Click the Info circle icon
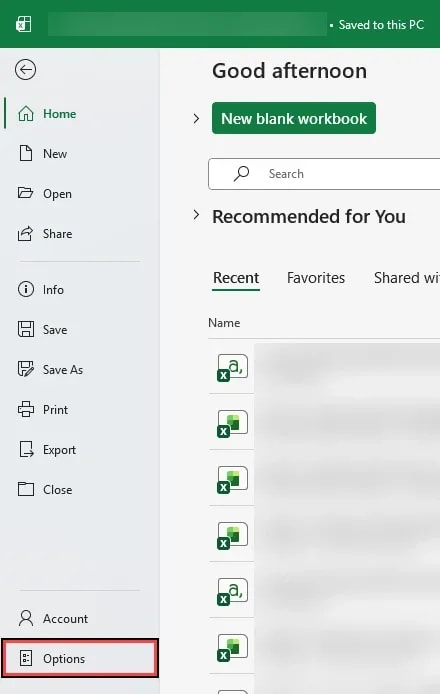Image resolution: width=440 pixels, height=694 pixels. 26,289
